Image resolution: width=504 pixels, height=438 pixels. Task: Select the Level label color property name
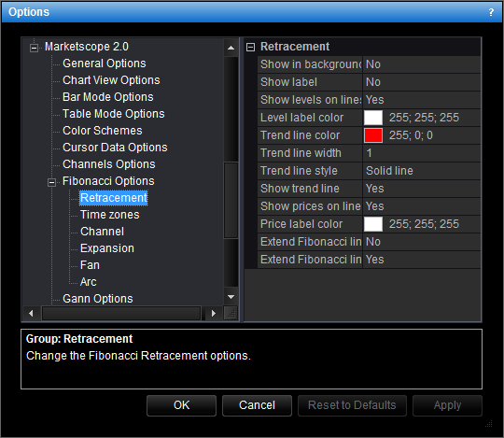tap(301, 118)
